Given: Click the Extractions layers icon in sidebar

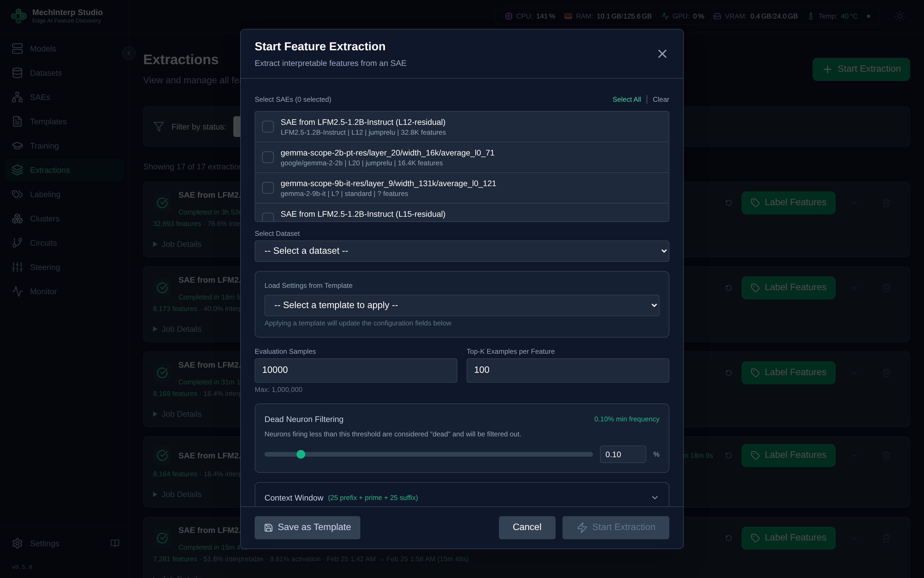Looking at the screenshot, I should (x=17, y=170).
